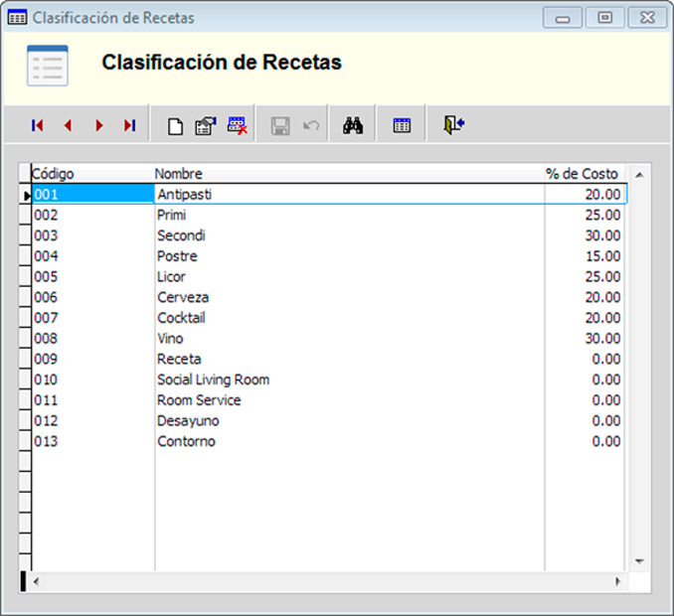Viewport: 674px width, 616px height.
Task: Select the Room Service name cell
Action: click(x=199, y=400)
